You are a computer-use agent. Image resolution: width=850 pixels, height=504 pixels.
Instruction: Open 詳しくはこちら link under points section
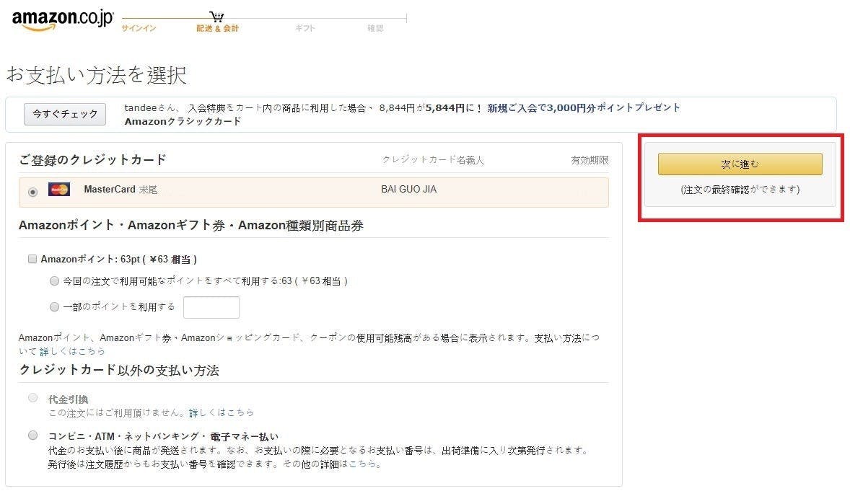73,351
